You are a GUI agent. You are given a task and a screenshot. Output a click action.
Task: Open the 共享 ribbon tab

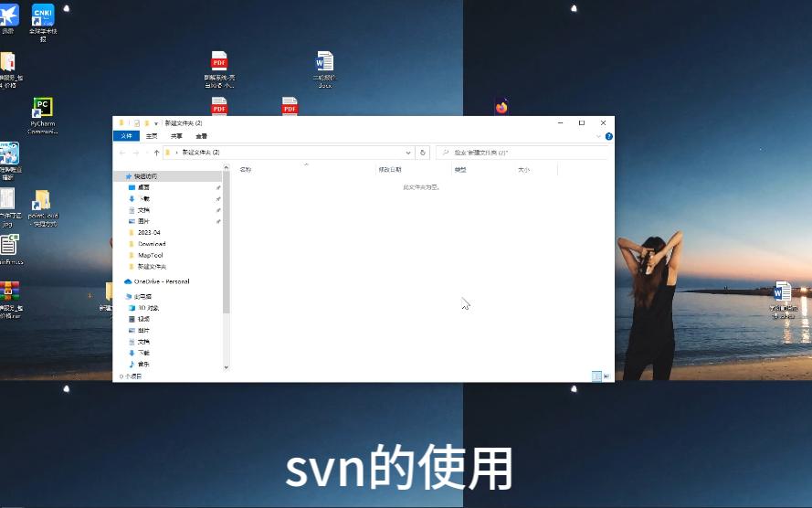pyautogui.click(x=176, y=136)
